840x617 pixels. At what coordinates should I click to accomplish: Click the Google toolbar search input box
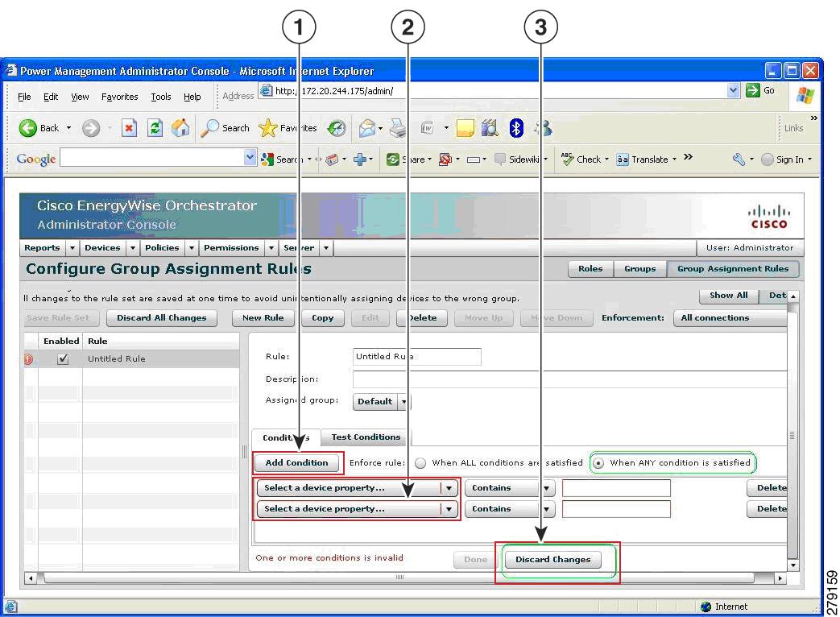[x=152, y=157]
